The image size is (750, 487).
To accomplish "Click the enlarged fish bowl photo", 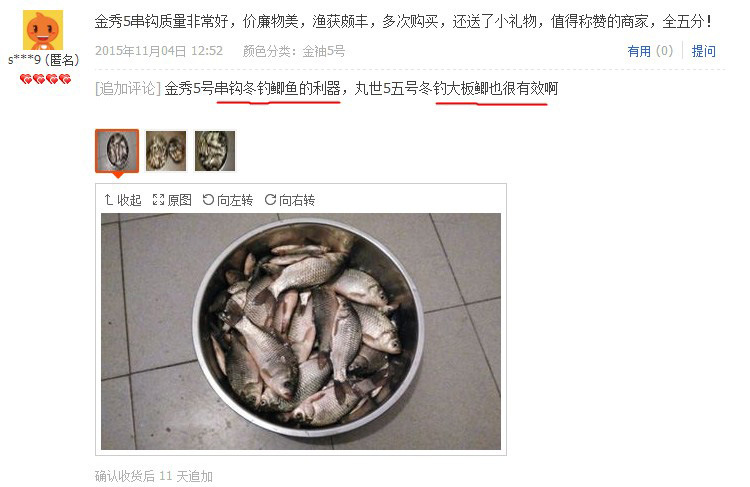I will coord(301,331).
